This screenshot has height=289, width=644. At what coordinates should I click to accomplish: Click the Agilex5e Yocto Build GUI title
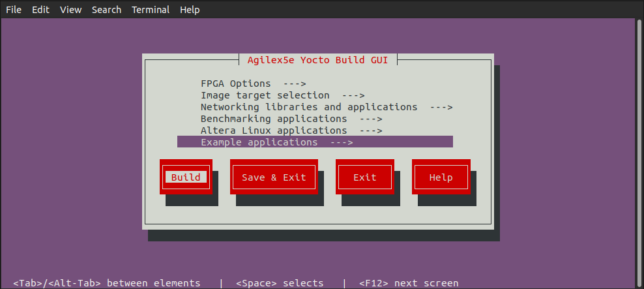pos(317,60)
